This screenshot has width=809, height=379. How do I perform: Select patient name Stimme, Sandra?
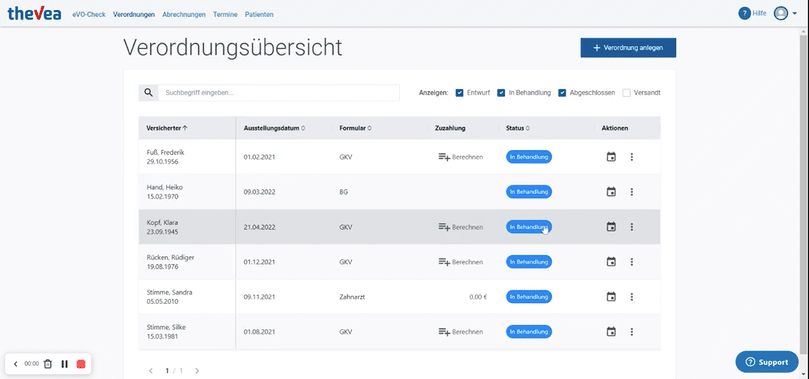point(169,292)
